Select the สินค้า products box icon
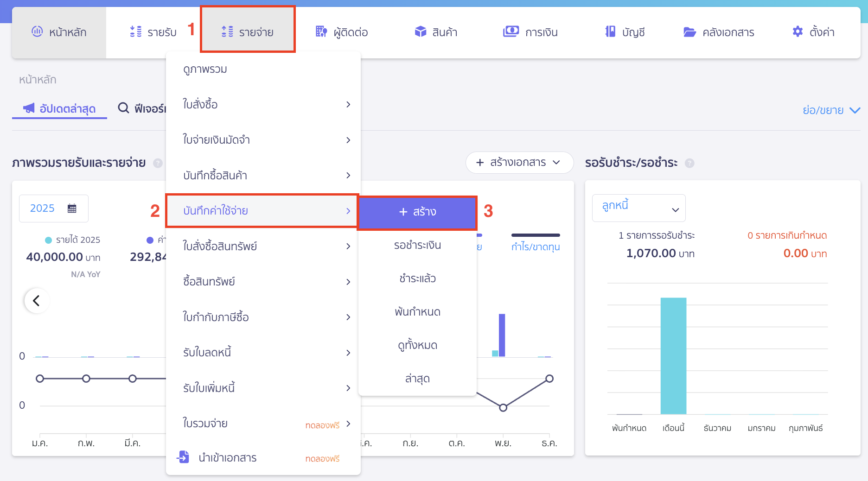Viewport: 868px width, 481px height. (421, 32)
